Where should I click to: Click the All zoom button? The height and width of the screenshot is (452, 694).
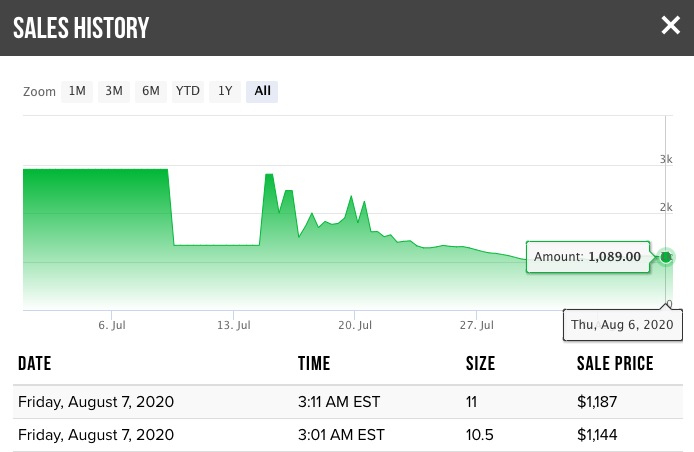point(262,91)
